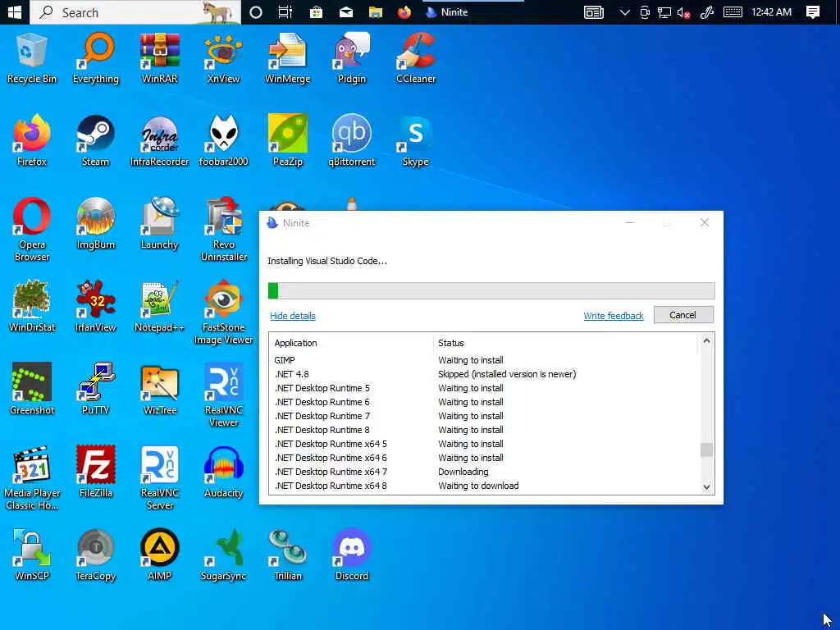Select the WizTree desktop icon

tap(159, 390)
